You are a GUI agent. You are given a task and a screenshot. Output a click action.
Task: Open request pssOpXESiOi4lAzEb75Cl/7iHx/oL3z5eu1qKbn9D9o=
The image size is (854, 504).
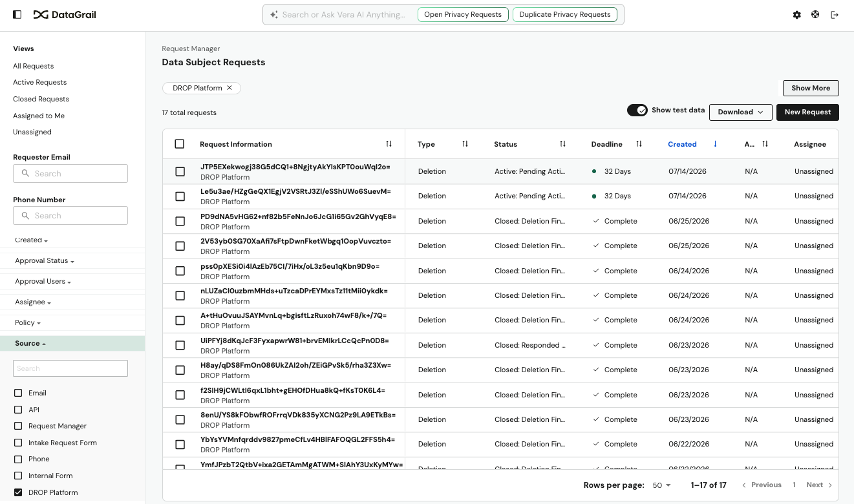(x=290, y=266)
